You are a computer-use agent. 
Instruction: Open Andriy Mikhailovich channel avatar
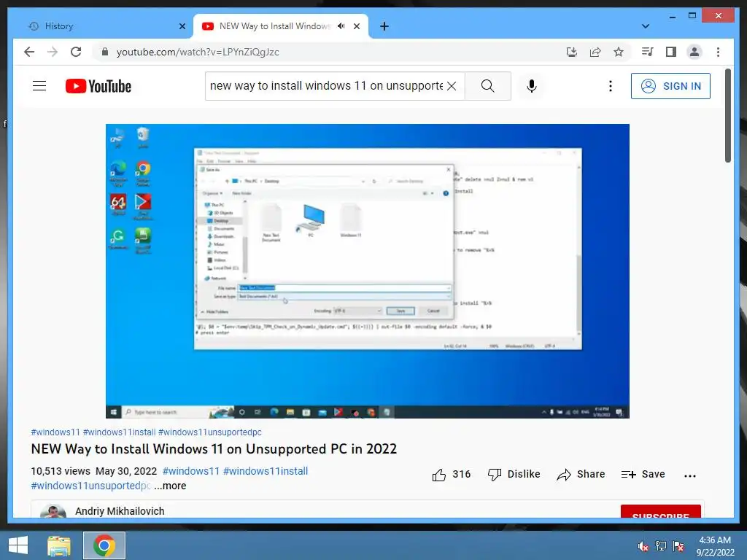point(53,511)
